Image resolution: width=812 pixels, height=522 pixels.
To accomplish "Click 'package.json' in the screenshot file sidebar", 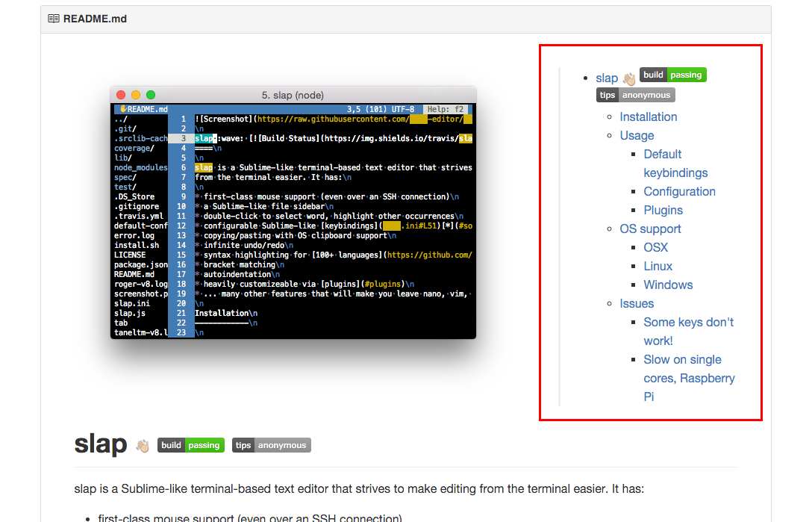I will [x=141, y=264].
